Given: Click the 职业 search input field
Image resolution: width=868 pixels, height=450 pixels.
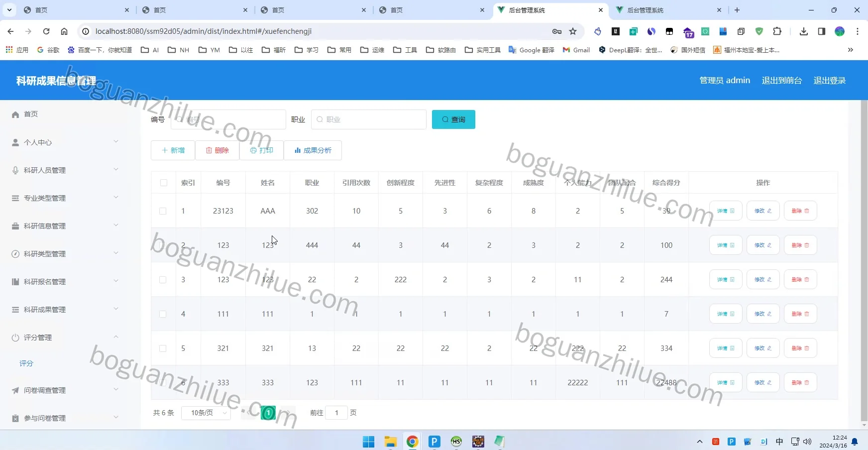Looking at the screenshot, I should [369, 119].
